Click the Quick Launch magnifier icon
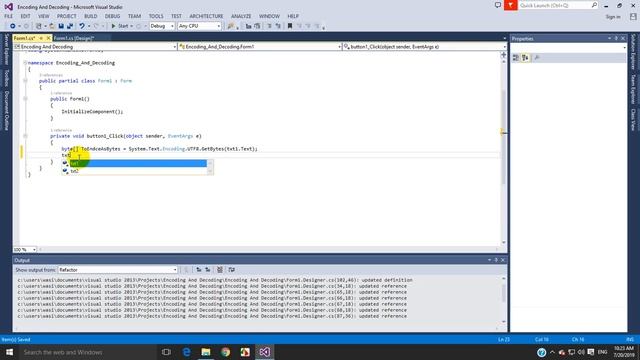 [594, 5]
